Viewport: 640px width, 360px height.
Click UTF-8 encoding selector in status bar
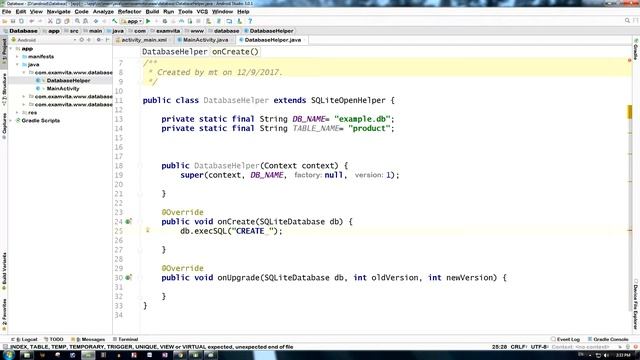(x=539, y=347)
